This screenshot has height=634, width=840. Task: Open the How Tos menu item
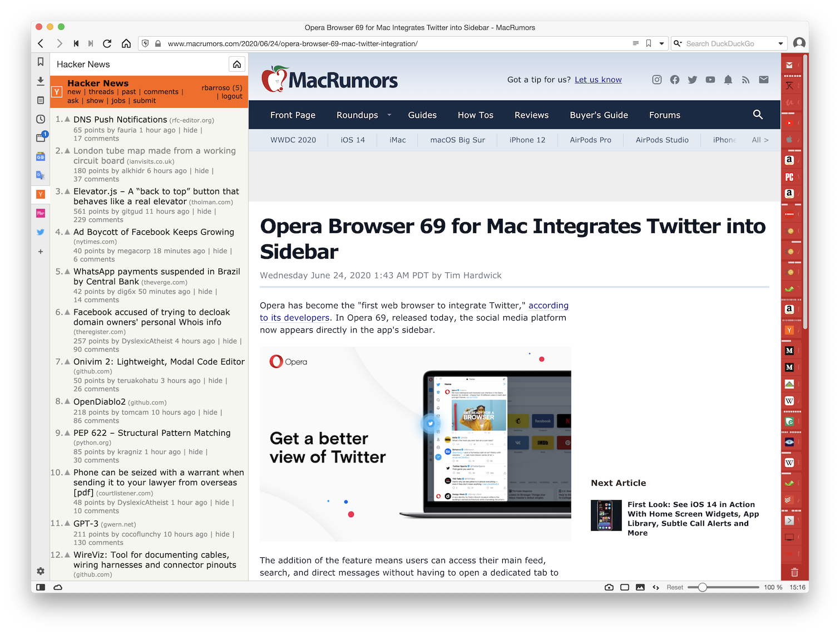(476, 115)
